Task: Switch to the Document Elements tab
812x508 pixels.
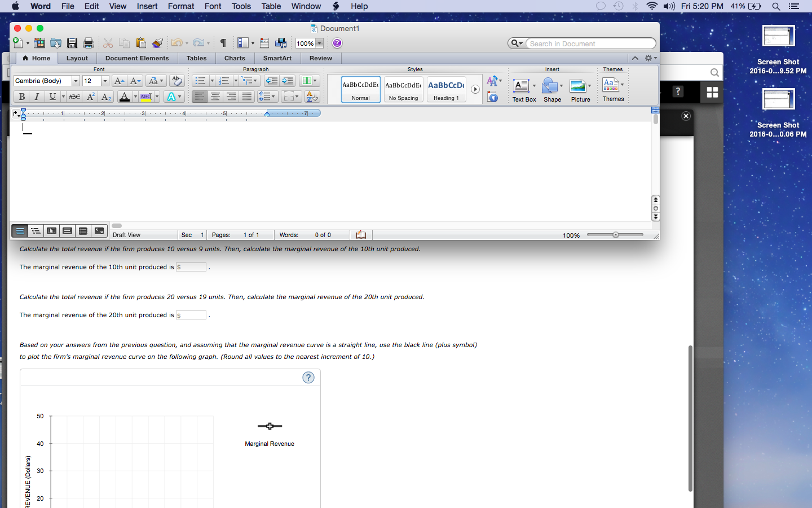Action: point(136,58)
